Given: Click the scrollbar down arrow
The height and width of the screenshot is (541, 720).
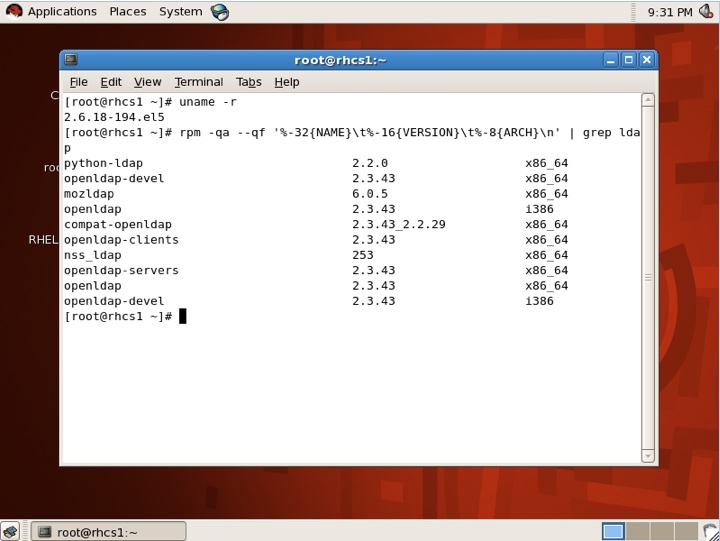Looking at the screenshot, I should (x=648, y=456).
